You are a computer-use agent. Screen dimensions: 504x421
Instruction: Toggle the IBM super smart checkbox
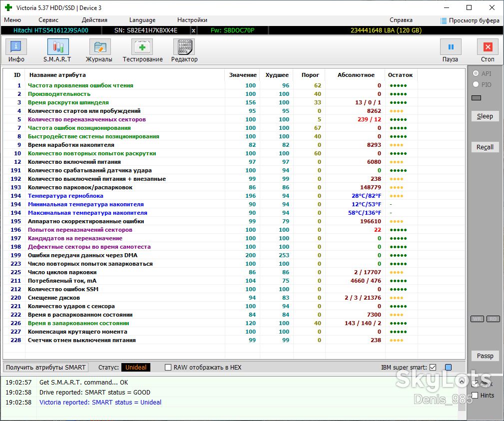(x=433, y=368)
